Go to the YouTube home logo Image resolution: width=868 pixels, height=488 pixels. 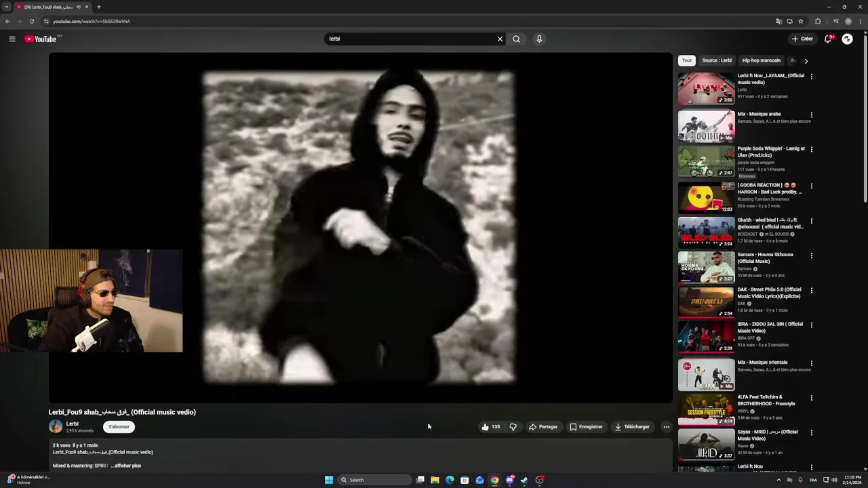click(x=41, y=39)
